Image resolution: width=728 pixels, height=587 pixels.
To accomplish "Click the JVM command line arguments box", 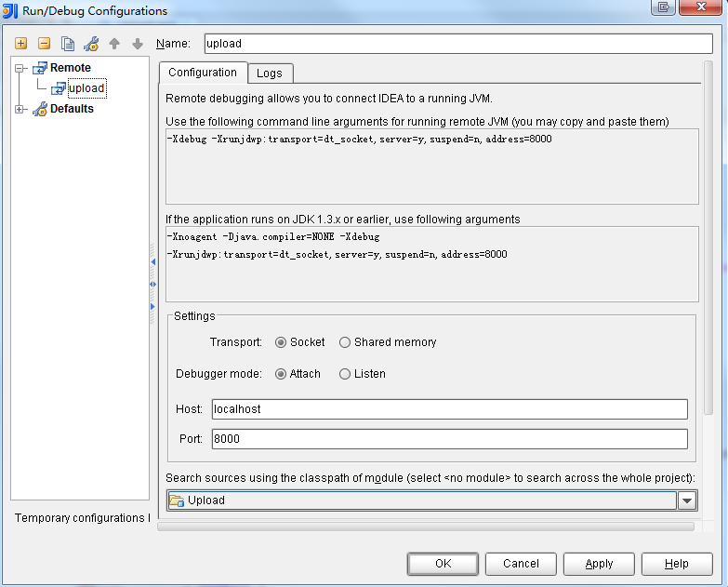I will tap(431, 167).
